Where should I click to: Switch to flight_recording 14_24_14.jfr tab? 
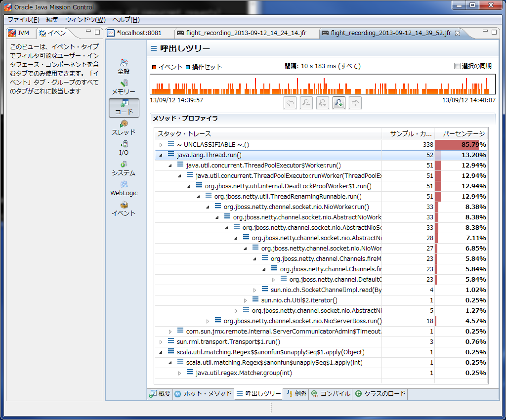[x=246, y=33]
